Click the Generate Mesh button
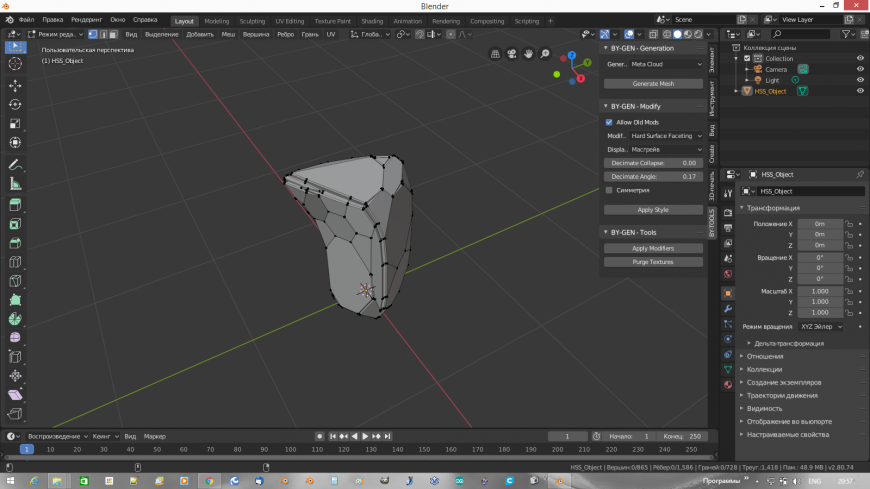 [653, 84]
